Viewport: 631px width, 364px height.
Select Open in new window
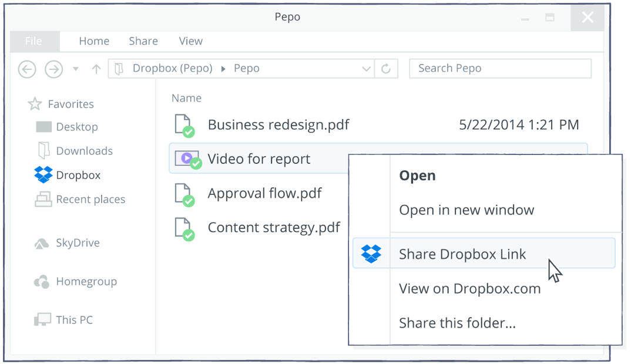(x=466, y=210)
